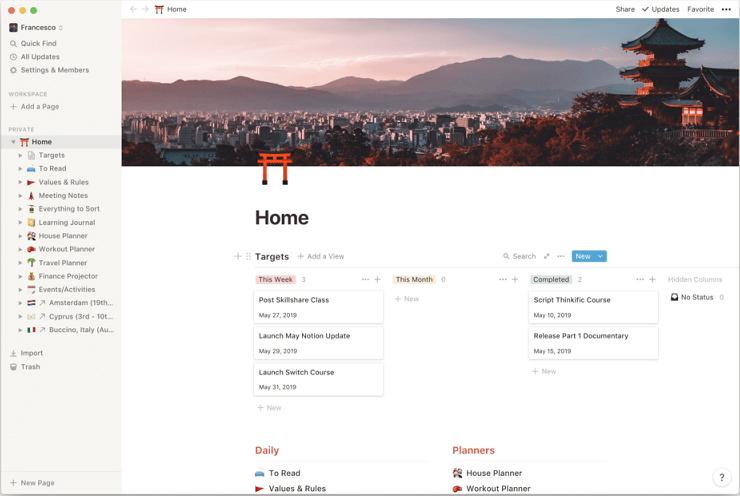740x496 pixels.
Task: Click Add a View next to Targets
Action: tap(321, 256)
